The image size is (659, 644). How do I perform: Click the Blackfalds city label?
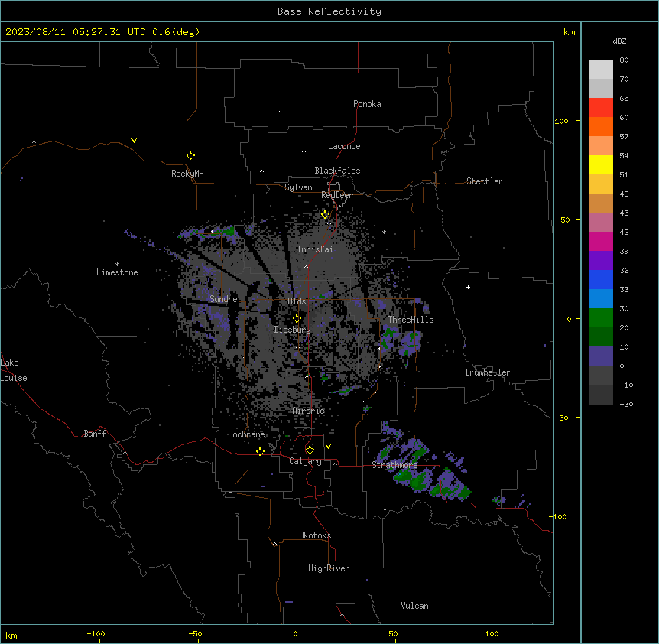coord(337,171)
